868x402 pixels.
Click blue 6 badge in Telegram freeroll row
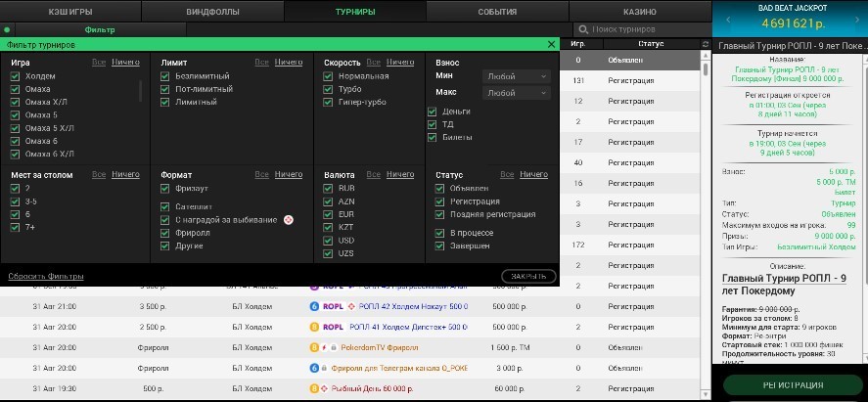click(x=312, y=368)
